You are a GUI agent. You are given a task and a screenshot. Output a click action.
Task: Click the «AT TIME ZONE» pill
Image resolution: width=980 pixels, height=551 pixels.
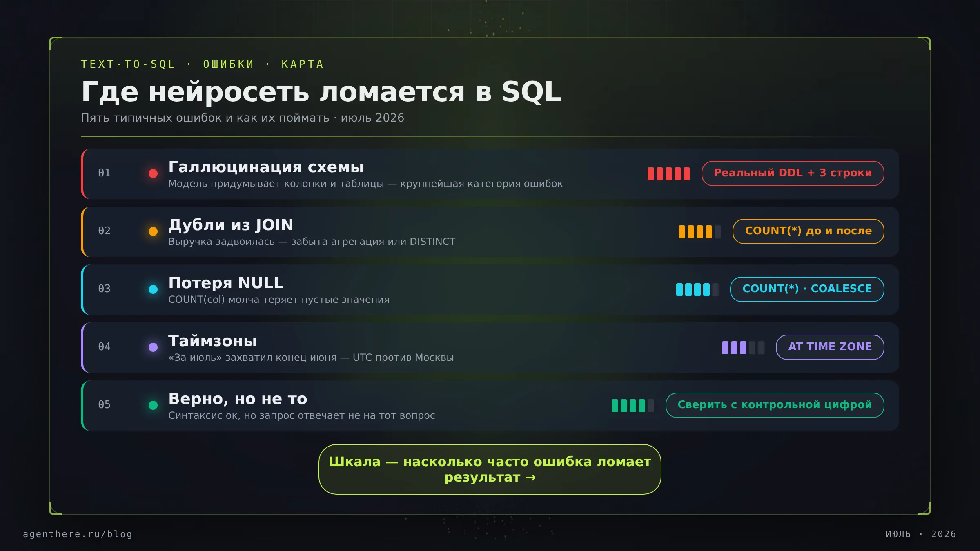[x=830, y=347]
